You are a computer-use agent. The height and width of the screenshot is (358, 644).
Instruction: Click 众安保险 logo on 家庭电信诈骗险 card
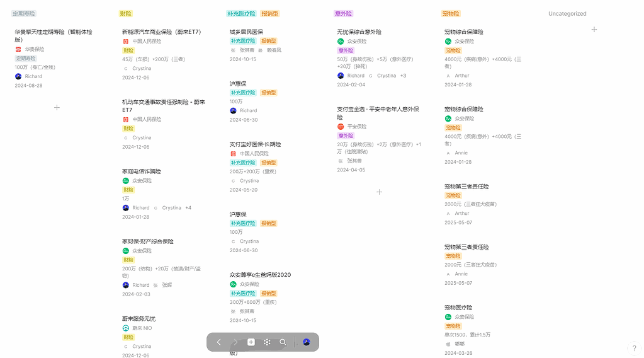tap(126, 181)
